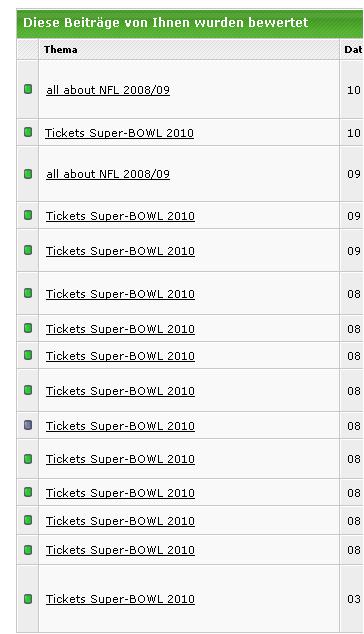This screenshot has height=634, width=364.
Task: Click the 'Diese Beiträge von Ihnen wurden bewertet' banner
Action: [189, 23]
